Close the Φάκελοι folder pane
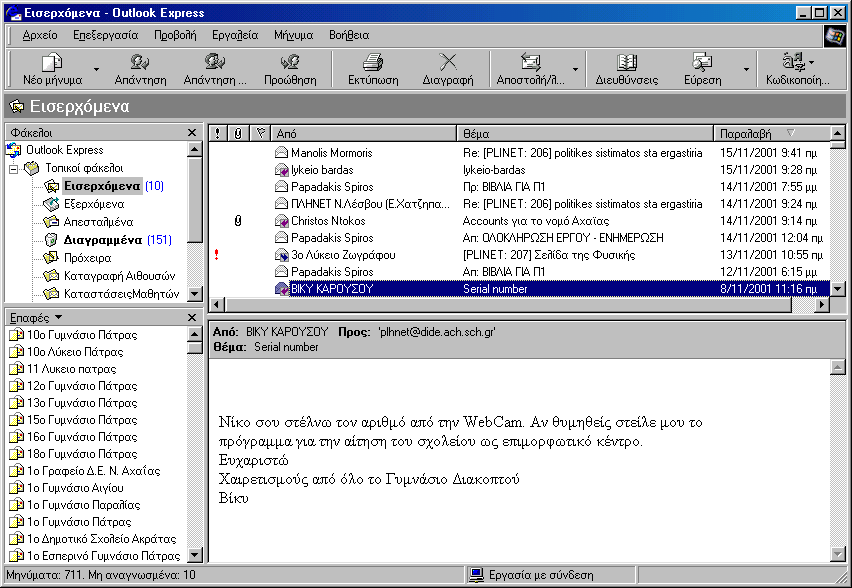 point(192,133)
